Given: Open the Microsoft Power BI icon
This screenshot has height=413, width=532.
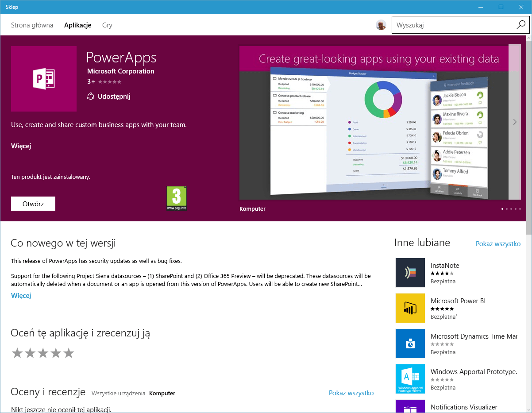Looking at the screenshot, I should pyautogui.click(x=410, y=308).
